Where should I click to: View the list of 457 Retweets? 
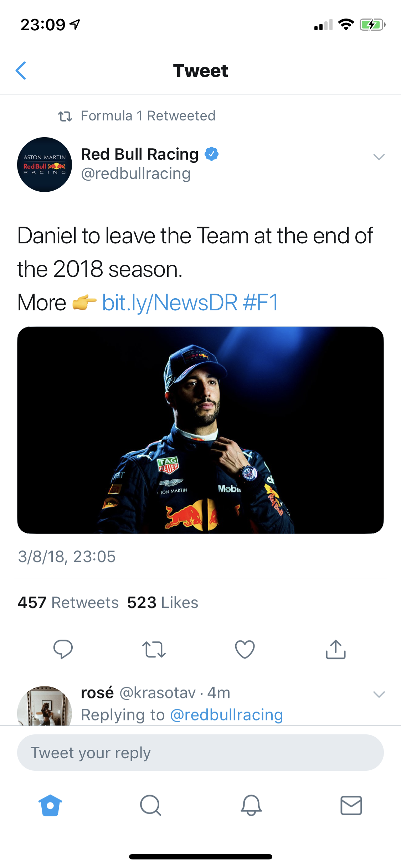click(x=68, y=603)
